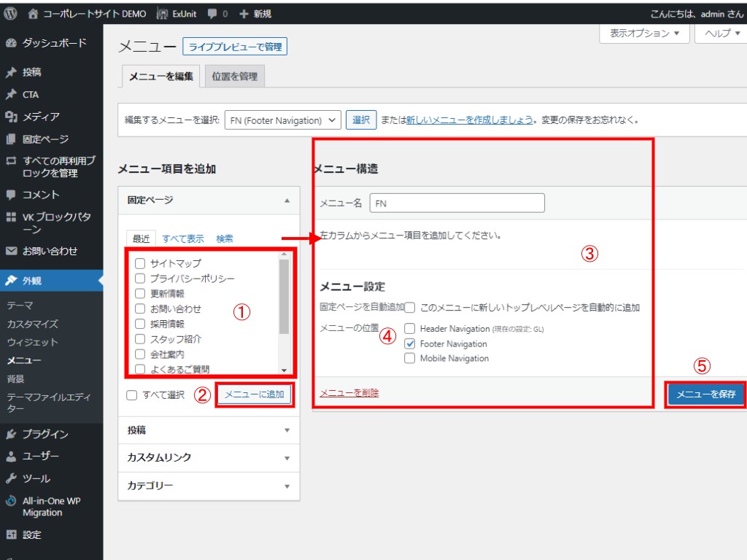Switch to the 位置を管理 tab
This screenshot has height=560, width=747.
tap(234, 76)
